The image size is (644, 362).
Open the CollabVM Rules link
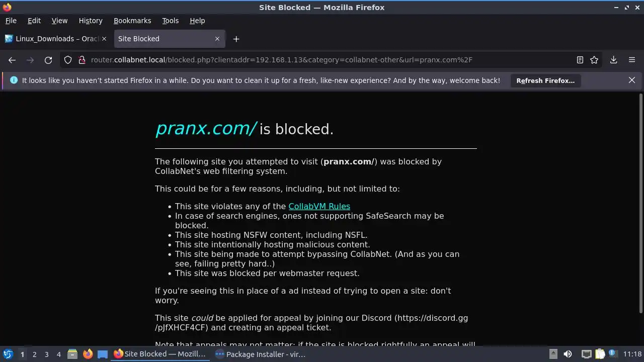click(x=319, y=206)
